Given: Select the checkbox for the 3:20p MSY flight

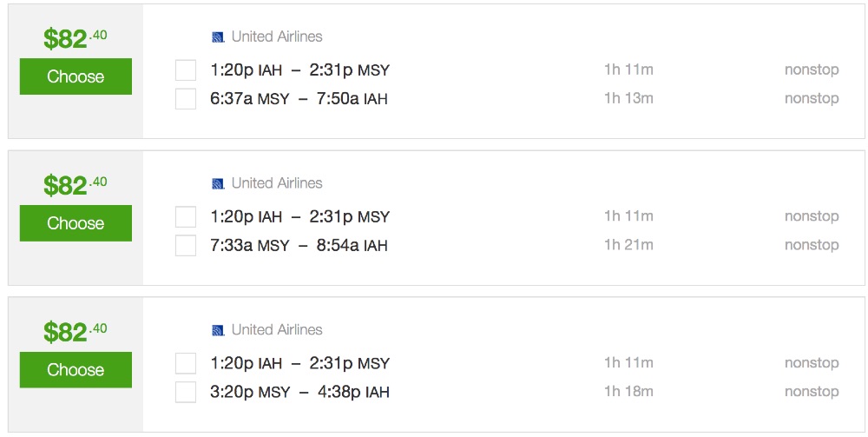Looking at the screenshot, I should coord(186,393).
